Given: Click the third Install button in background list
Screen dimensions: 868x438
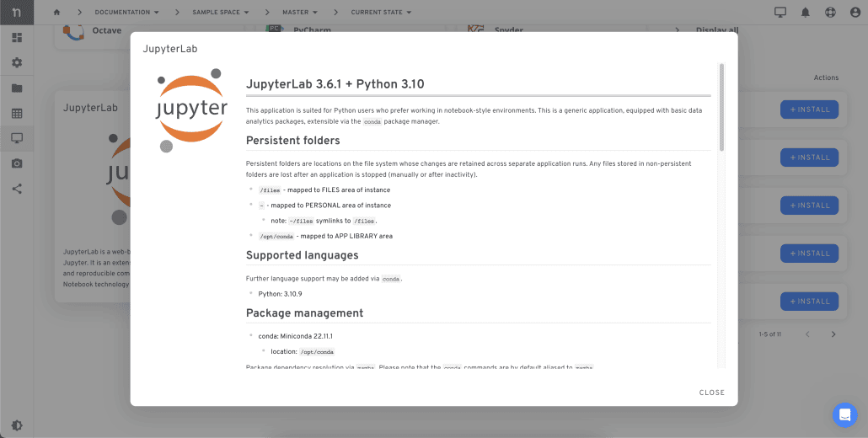Looking at the screenshot, I should pyautogui.click(x=809, y=206).
